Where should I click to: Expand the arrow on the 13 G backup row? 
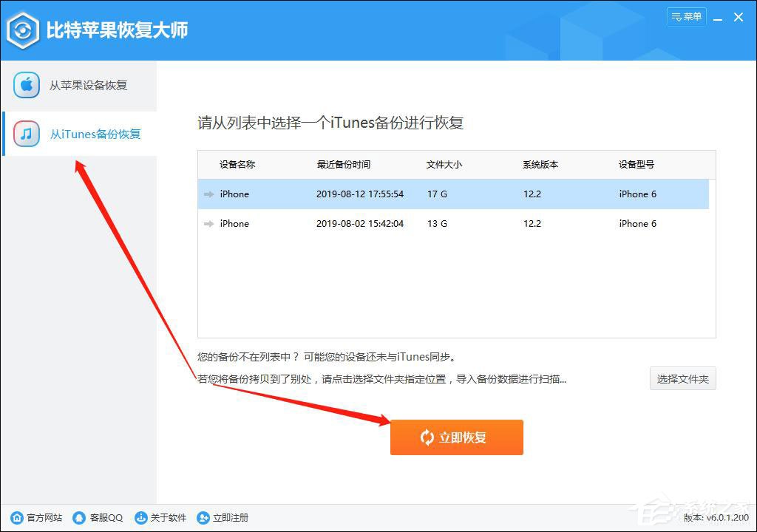coord(208,223)
